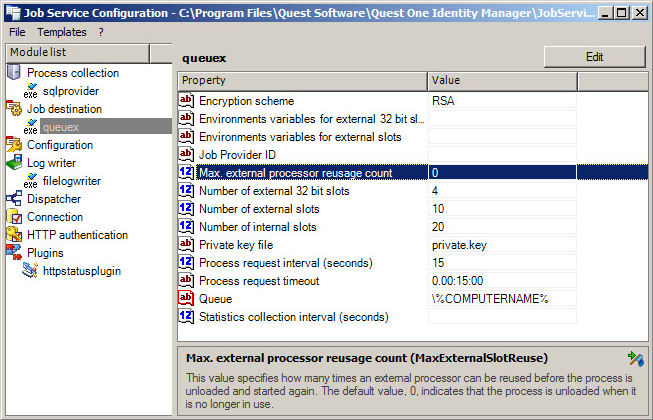
Task: Select the HTTP authentication module
Action: [77, 234]
